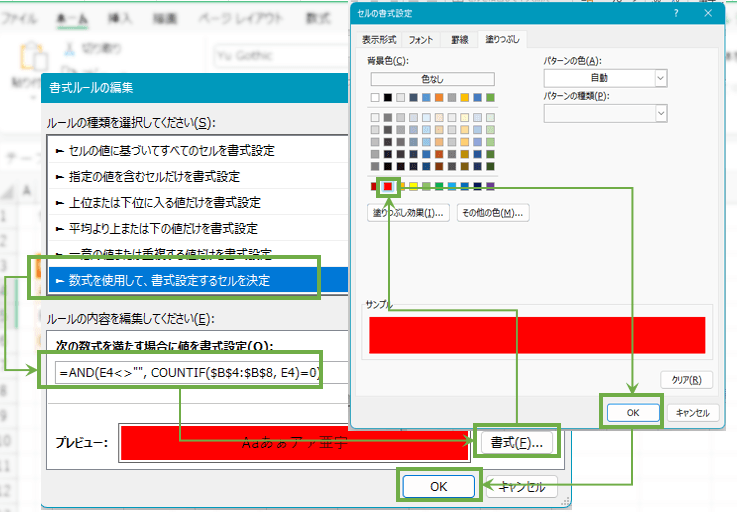Open その他の色 more colors
Viewport: 737px width, 512px height.
point(493,213)
